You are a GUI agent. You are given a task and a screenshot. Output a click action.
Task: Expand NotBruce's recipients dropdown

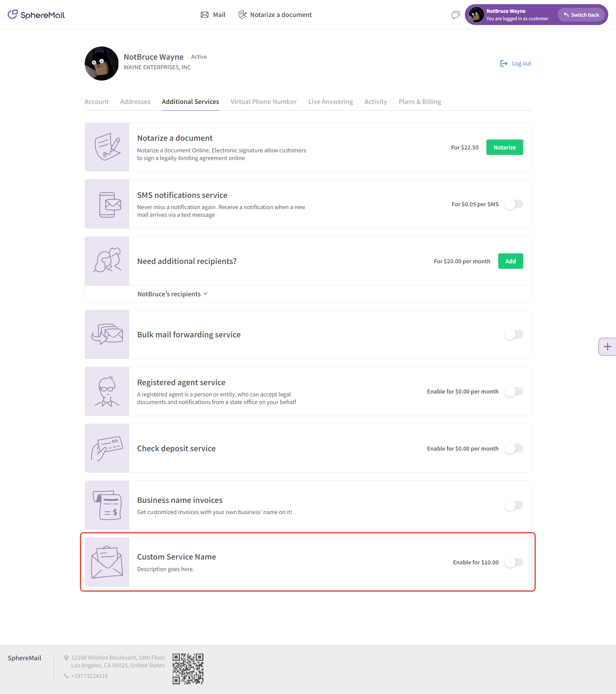pos(173,294)
